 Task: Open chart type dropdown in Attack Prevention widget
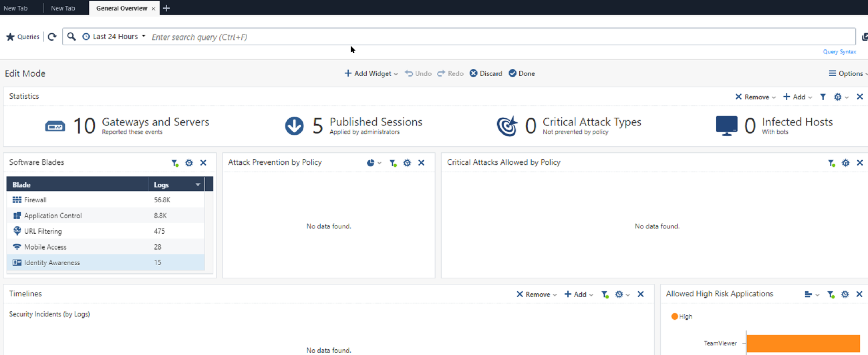373,163
